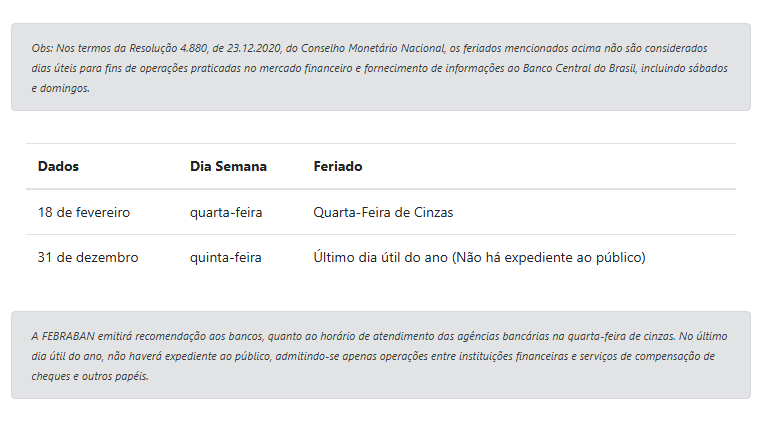Click "cheques e outros papéis" text

(x=90, y=377)
